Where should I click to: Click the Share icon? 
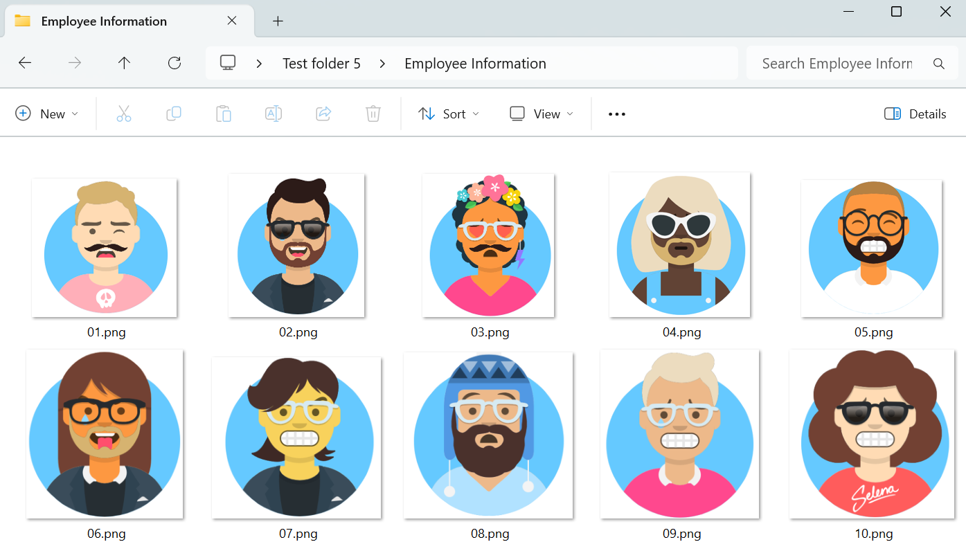(x=323, y=114)
